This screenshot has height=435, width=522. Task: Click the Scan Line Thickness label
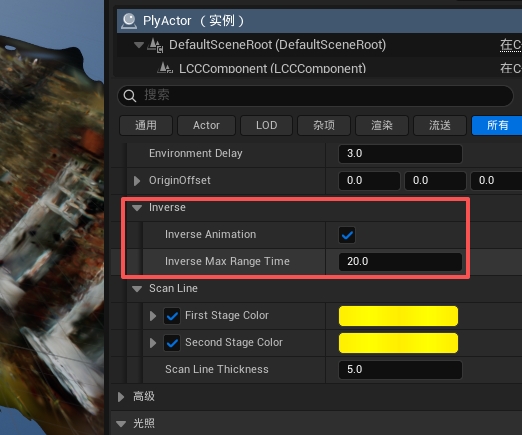217,370
